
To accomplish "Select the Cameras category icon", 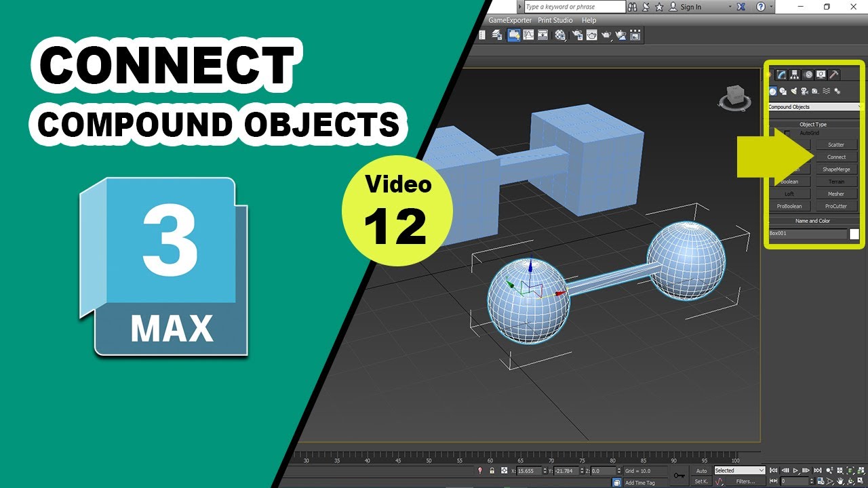I will click(x=804, y=91).
